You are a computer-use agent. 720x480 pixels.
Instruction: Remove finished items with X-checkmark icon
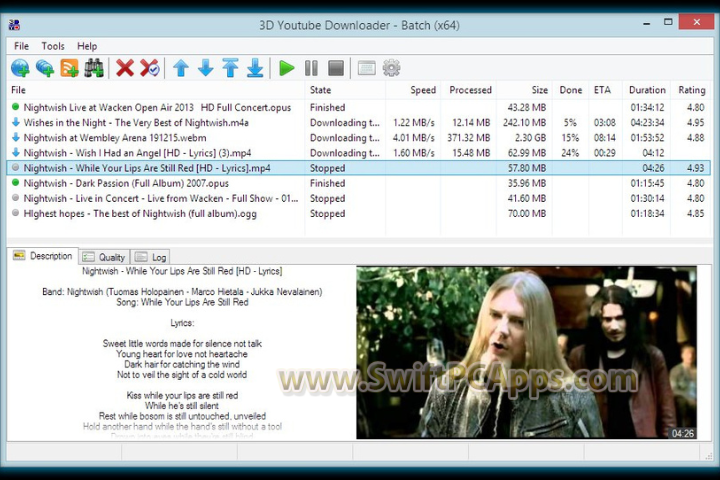click(150, 68)
